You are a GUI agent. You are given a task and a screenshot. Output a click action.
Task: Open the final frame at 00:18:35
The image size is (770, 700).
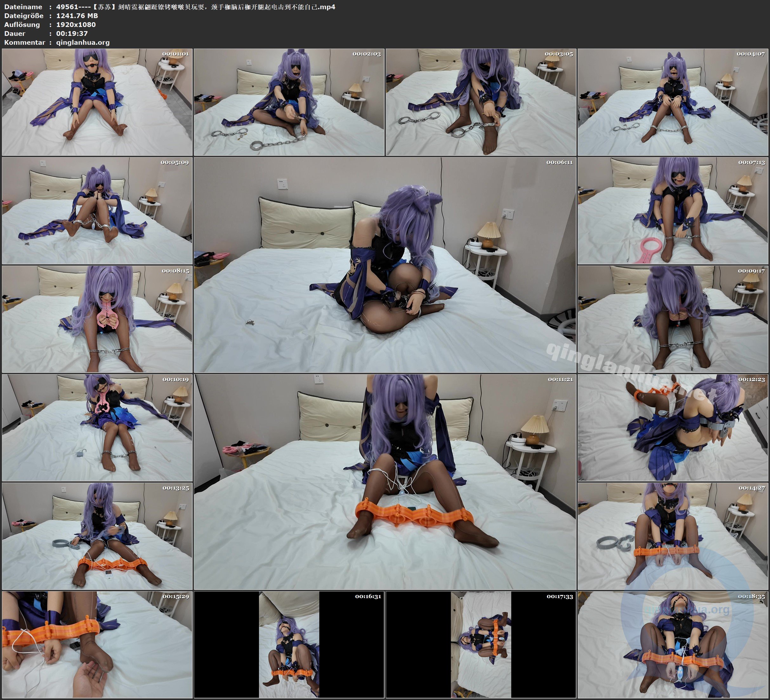coord(673,644)
